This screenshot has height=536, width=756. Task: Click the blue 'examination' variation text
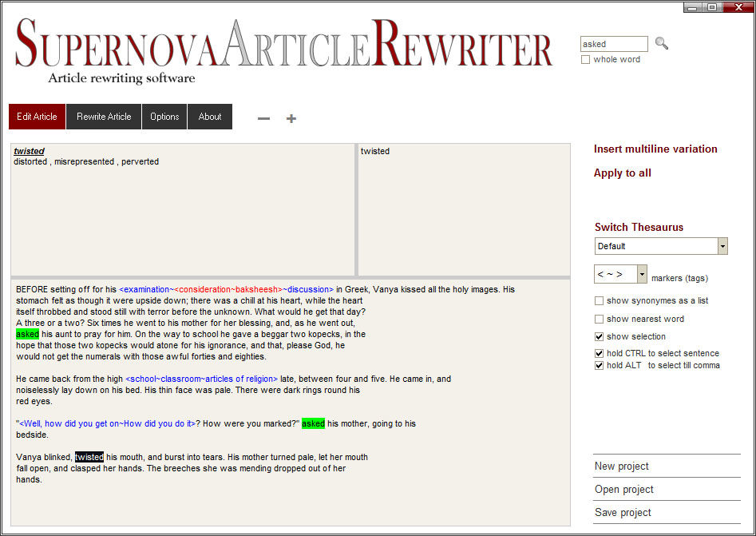click(147, 289)
